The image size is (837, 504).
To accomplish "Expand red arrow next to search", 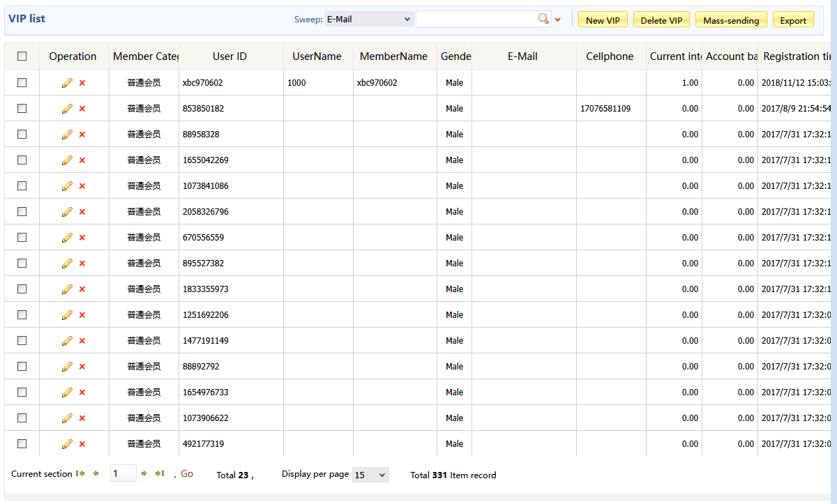I will (x=558, y=20).
